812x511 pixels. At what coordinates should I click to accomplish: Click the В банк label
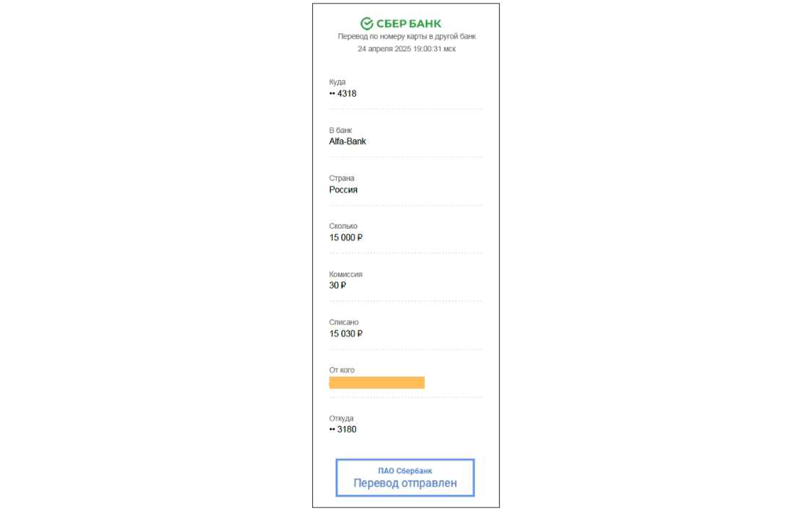340,131
